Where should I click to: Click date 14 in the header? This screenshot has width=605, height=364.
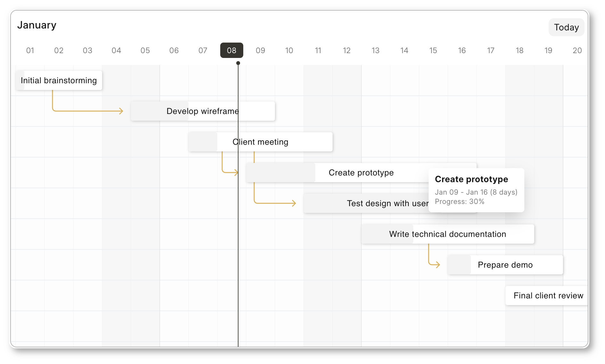pyautogui.click(x=404, y=50)
